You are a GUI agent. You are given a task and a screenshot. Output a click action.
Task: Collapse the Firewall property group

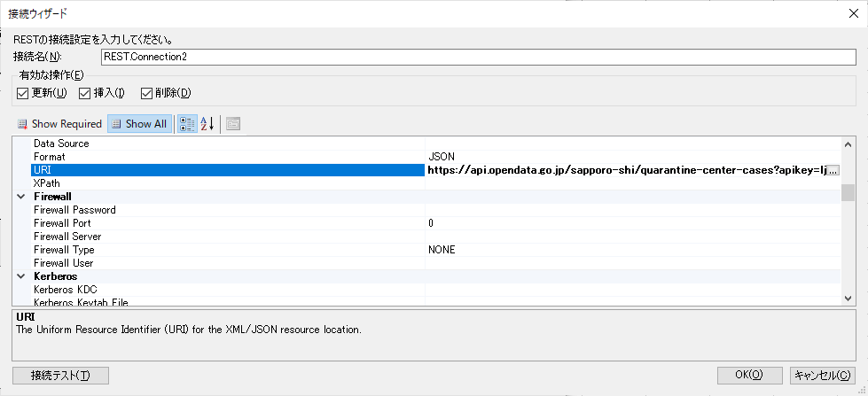[x=21, y=197]
